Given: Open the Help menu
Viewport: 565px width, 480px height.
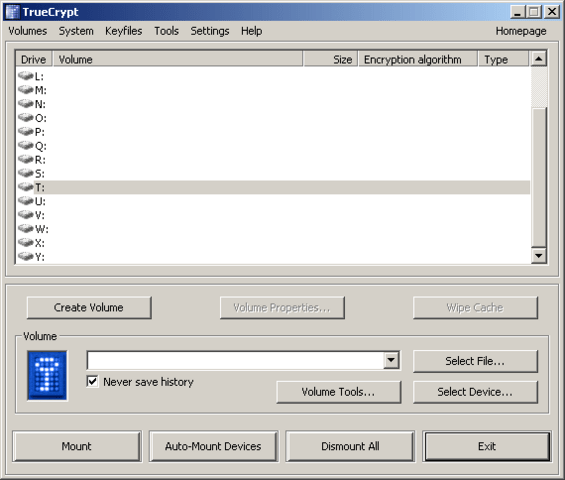Looking at the screenshot, I should tap(252, 31).
